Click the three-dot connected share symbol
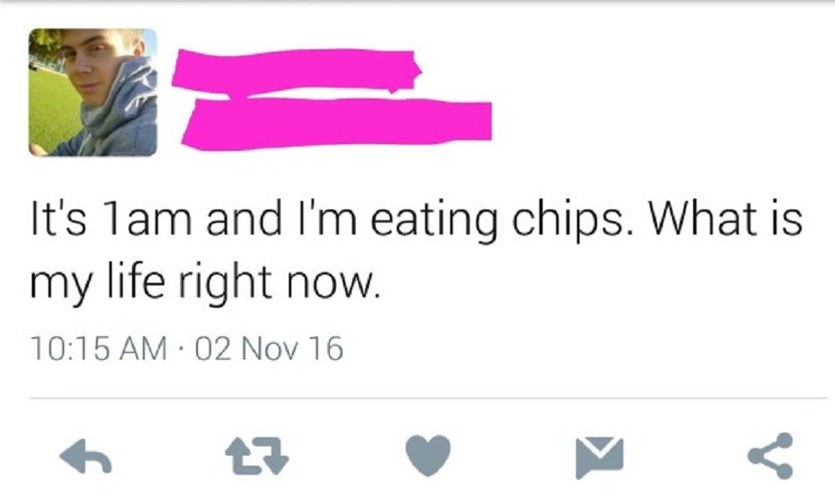The height and width of the screenshot is (504, 835). pyautogui.click(x=771, y=456)
